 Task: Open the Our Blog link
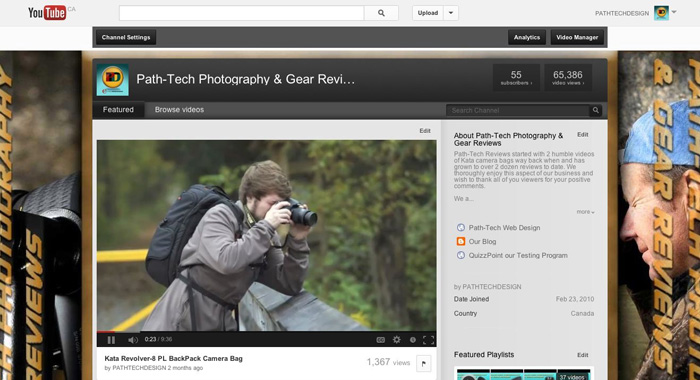[x=482, y=242]
